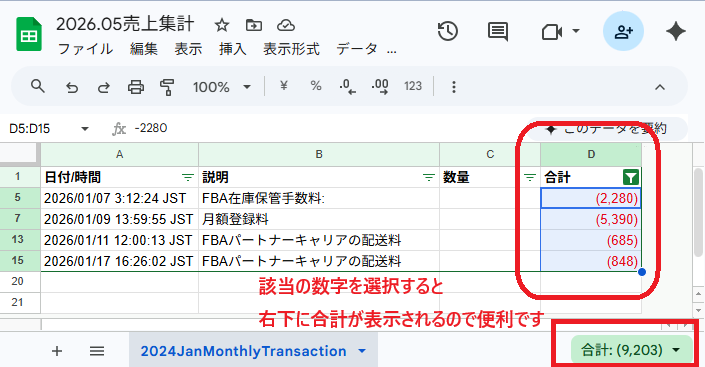
Task: Open the ファイル menu
Action: pyautogui.click(x=85, y=49)
